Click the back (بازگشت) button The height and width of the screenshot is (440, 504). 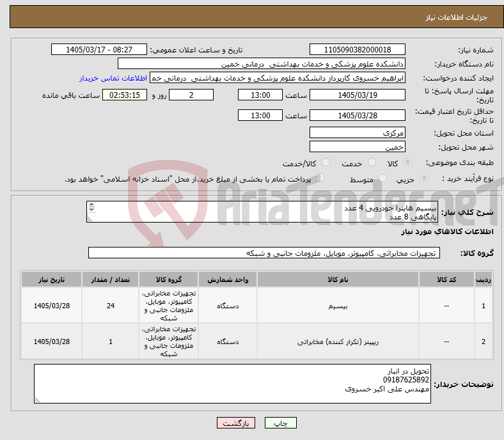(x=236, y=423)
